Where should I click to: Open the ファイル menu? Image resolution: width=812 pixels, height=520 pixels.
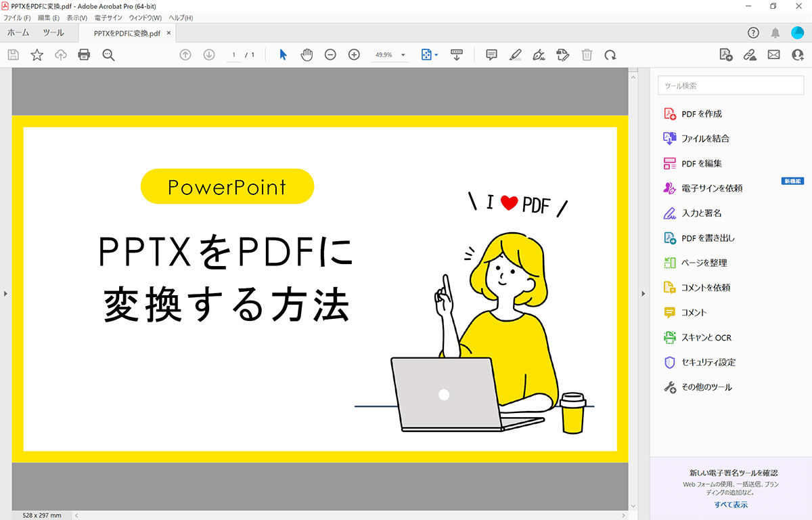[x=16, y=18]
